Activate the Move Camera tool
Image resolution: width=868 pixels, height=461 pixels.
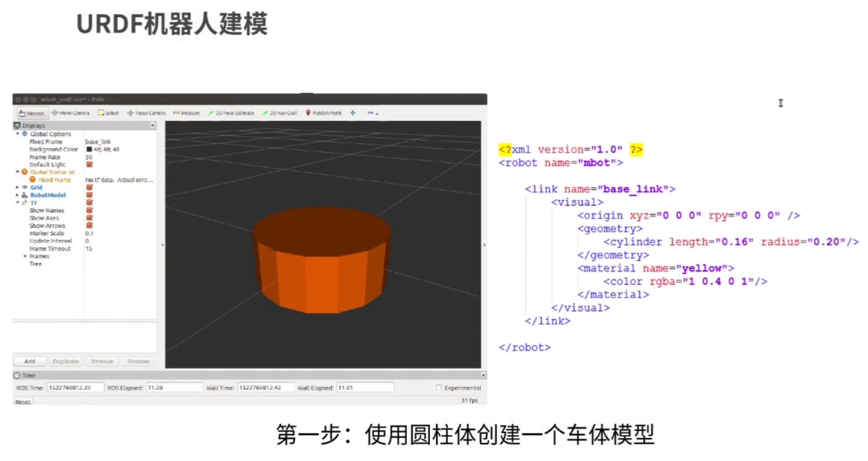pos(71,113)
